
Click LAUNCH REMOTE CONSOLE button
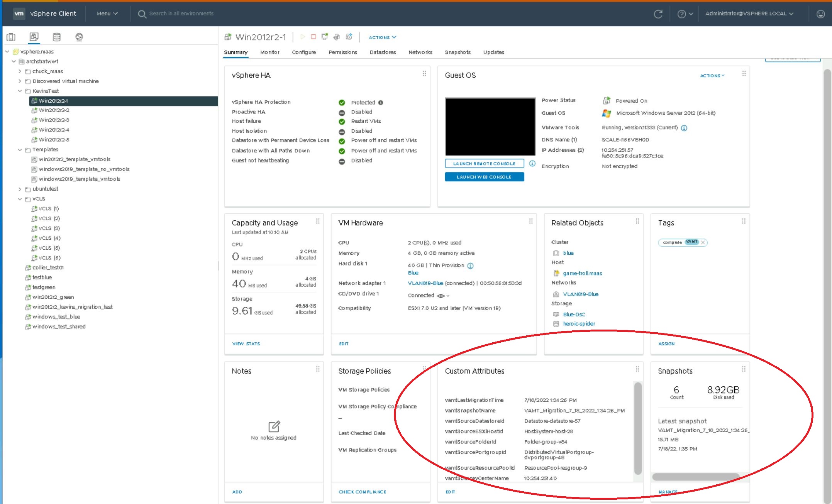point(485,164)
